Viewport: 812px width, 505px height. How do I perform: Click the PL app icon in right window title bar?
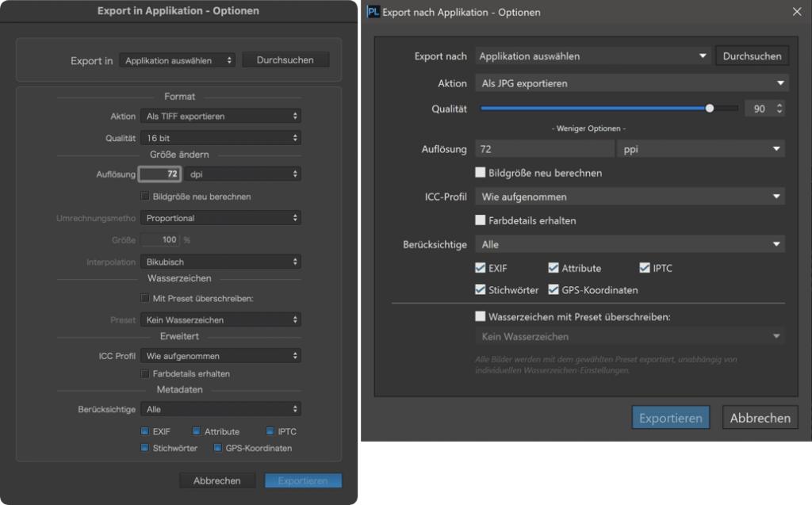point(373,12)
